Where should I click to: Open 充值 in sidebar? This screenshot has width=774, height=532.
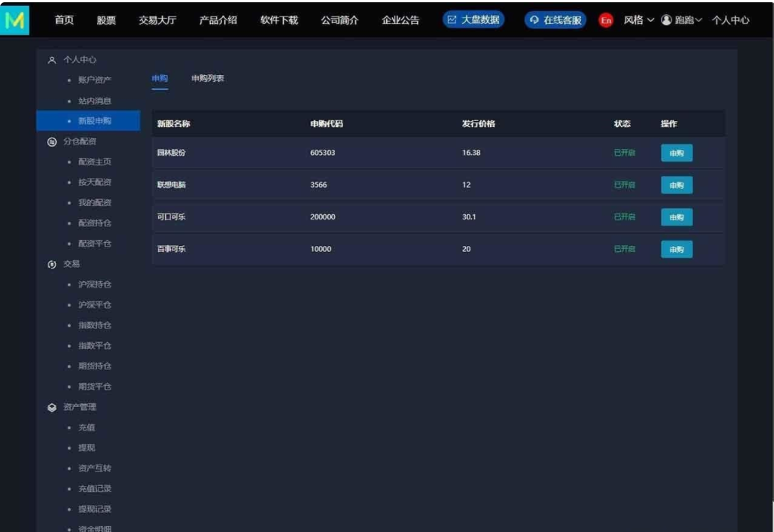[86, 428]
